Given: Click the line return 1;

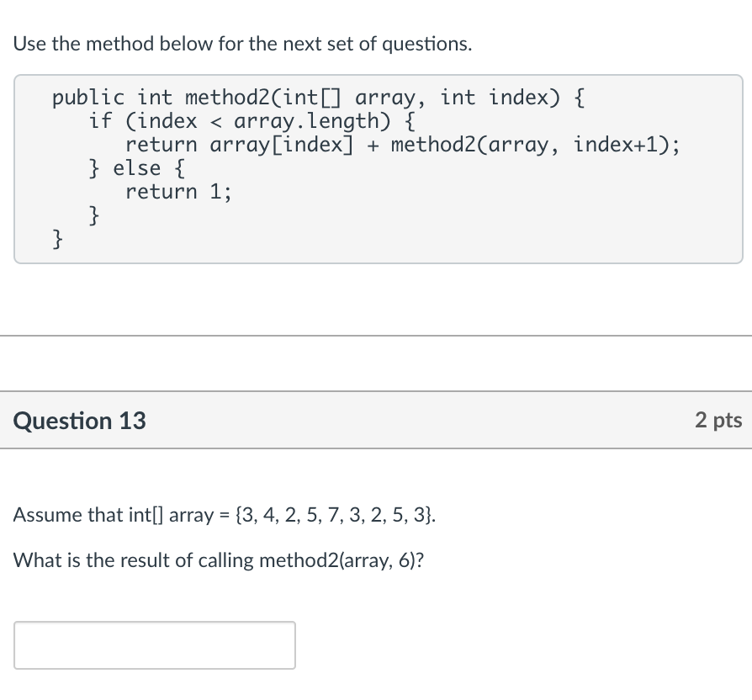Looking at the screenshot, I should [x=178, y=192].
